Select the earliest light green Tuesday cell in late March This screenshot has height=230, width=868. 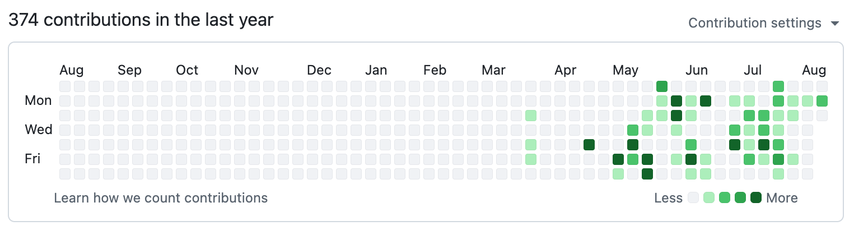pyautogui.click(x=531, y=116)
